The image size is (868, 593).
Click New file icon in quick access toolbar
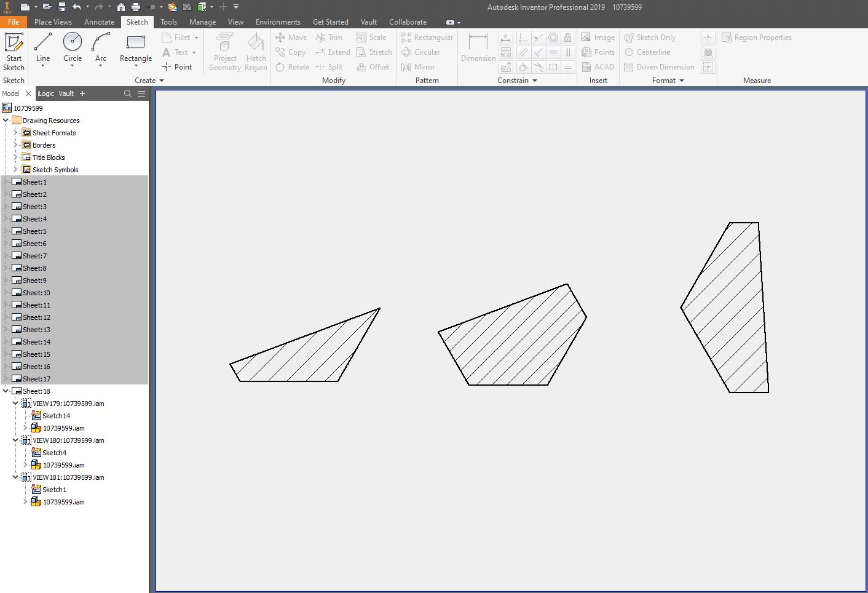tap(25, 7)
